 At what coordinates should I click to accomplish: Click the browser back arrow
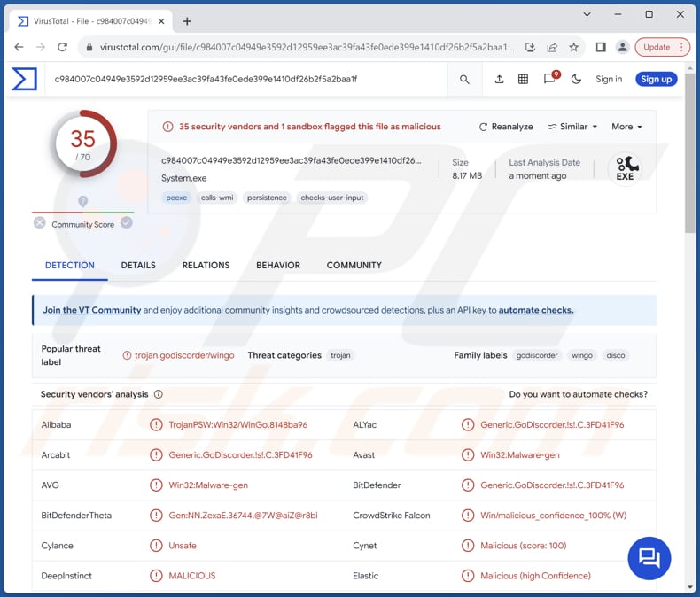click(19, 47)
